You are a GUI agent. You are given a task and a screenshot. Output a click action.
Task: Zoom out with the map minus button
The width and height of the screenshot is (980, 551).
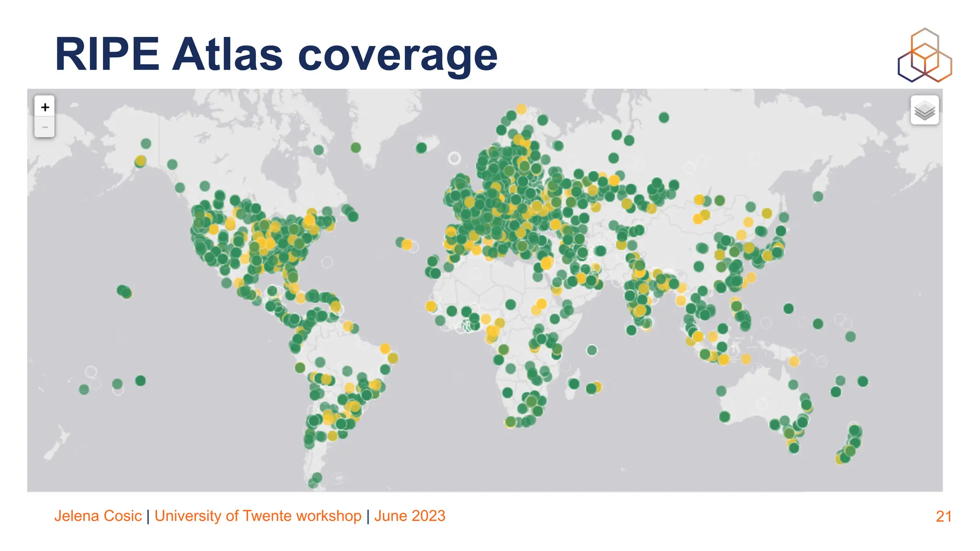pos(45,127)
